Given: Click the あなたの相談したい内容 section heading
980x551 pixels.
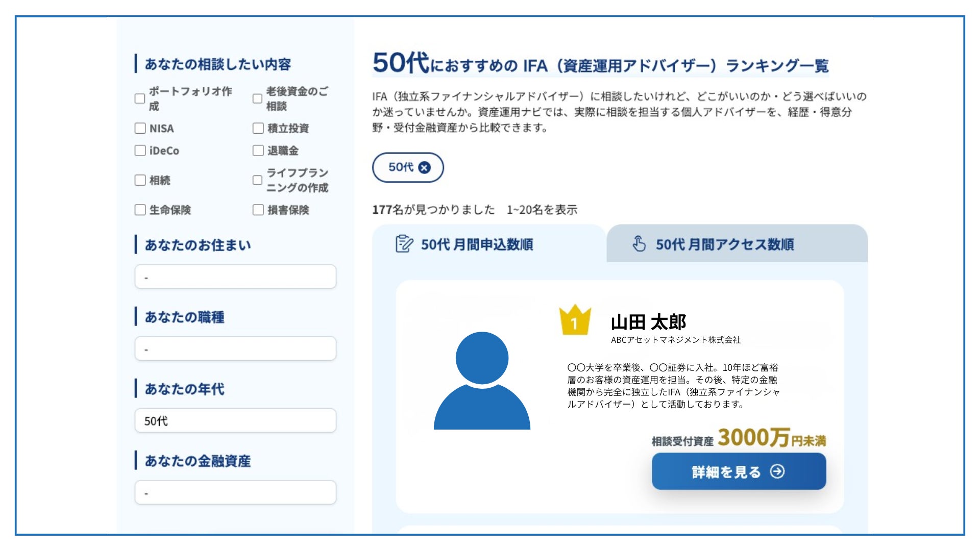Looking at the screenshot, I should pos(218,64).
